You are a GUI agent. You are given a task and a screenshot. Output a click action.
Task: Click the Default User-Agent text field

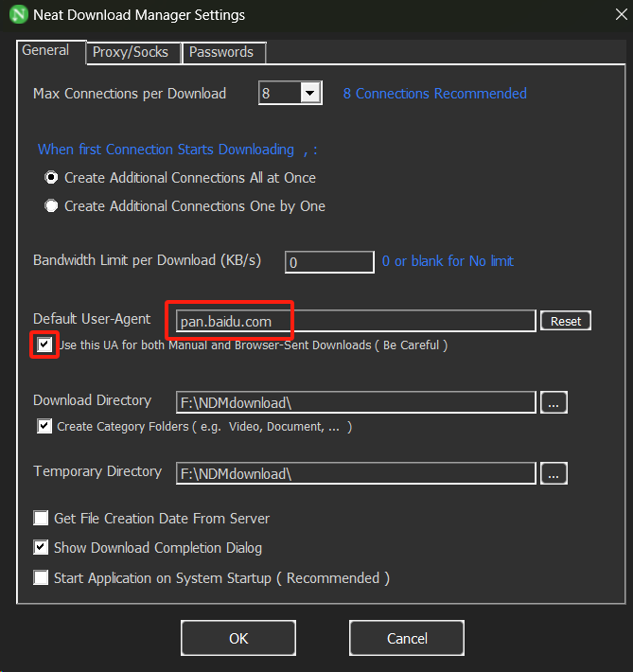pyautogui.click(x=356, y=322)
